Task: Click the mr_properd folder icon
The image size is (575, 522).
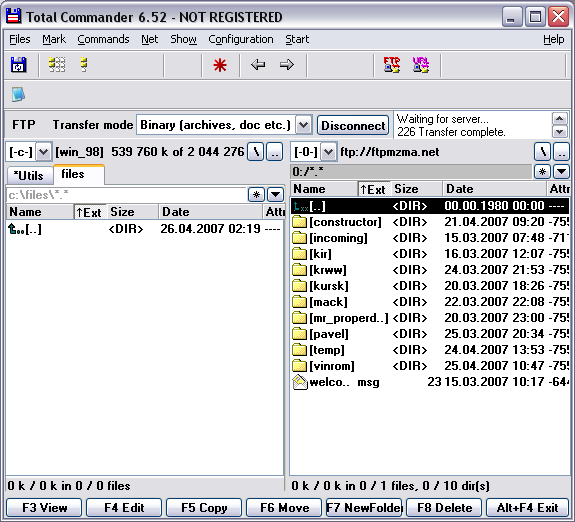Action: click(x=300, y=318)
